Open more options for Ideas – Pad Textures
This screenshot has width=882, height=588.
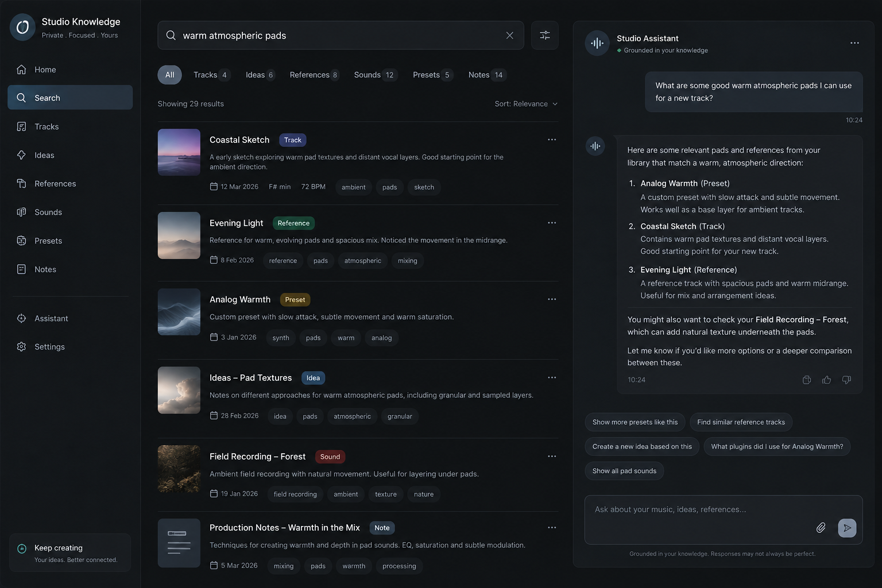[x=552, y=377]
